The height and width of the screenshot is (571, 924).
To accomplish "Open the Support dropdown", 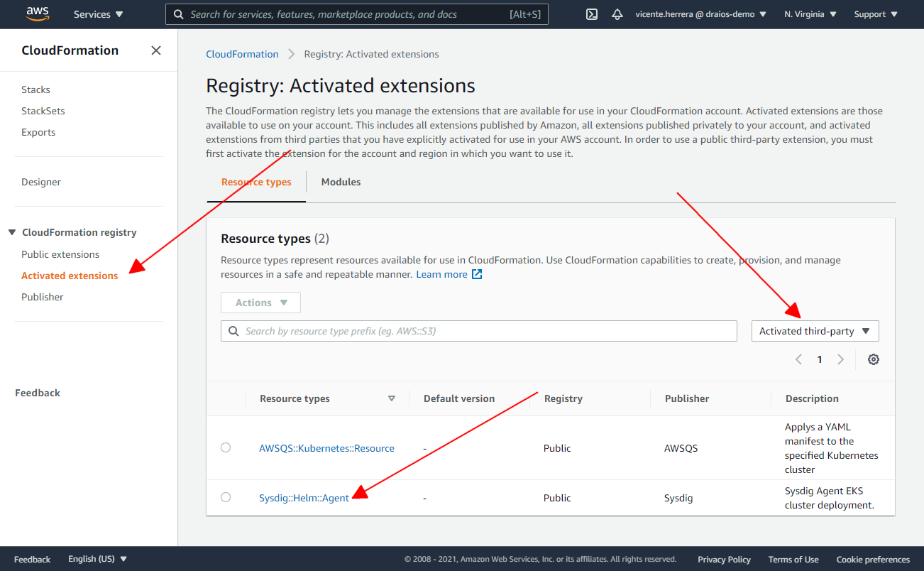I will (875, 14).
